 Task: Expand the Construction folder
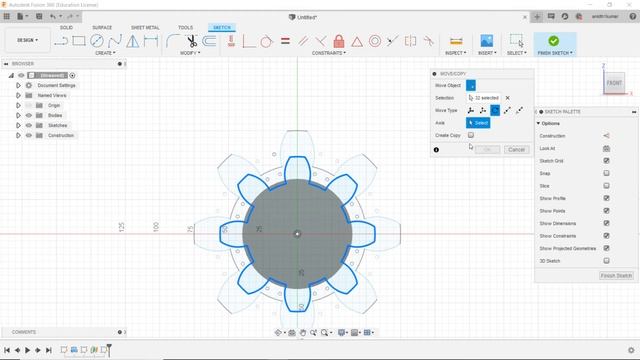pyautogui.click(x=18, y=135)
